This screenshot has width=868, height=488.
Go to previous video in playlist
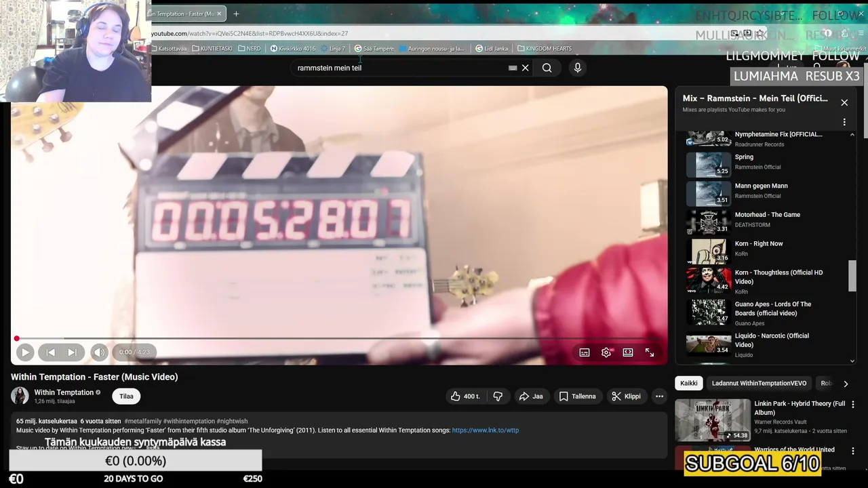50,352
